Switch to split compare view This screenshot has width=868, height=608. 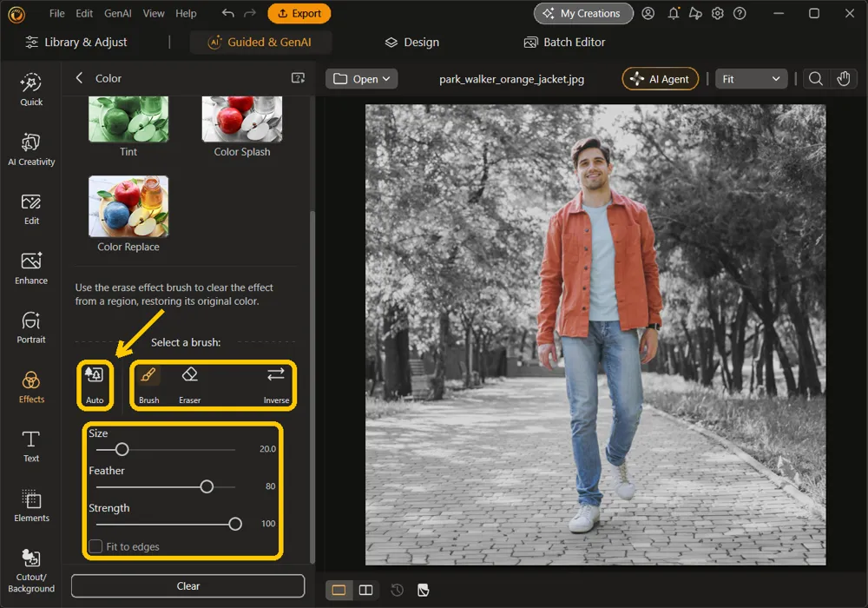pyautogui.click(x=366, y=590)
